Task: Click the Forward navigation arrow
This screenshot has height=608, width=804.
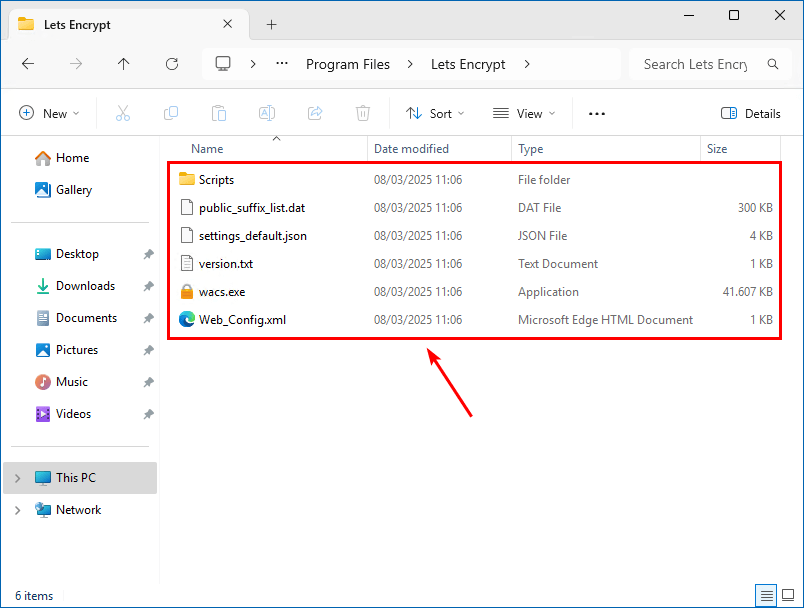Action: pyautogui.click(x=76, y=64)
